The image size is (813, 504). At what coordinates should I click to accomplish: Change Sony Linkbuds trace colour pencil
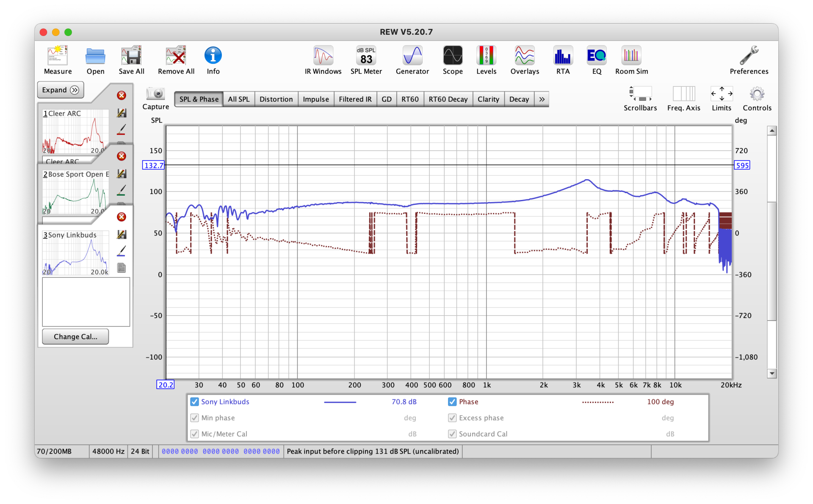tap(122, 251)
